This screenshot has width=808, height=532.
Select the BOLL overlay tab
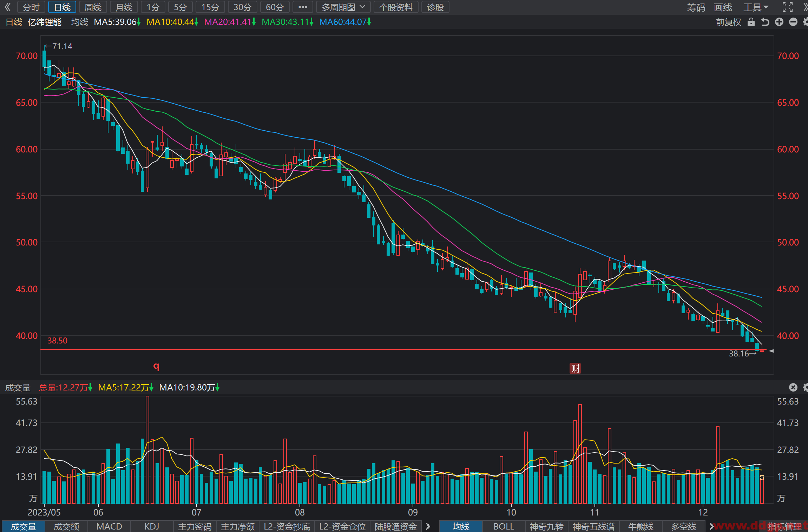tap(504, 526)
